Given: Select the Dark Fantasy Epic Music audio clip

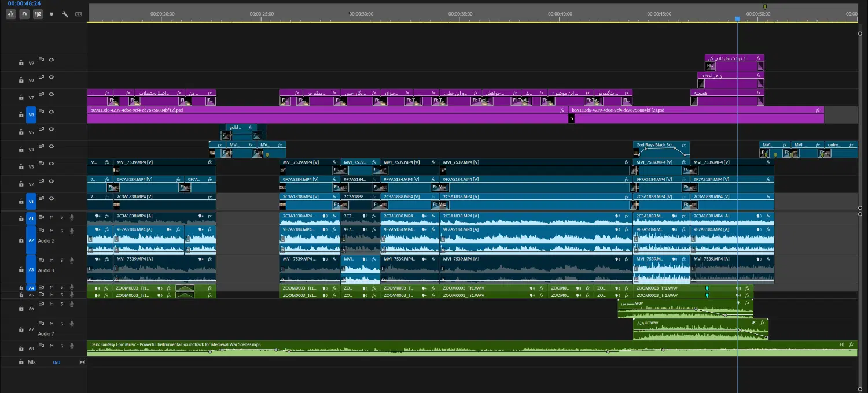Looking at the screenshot, I should [472, 348].
